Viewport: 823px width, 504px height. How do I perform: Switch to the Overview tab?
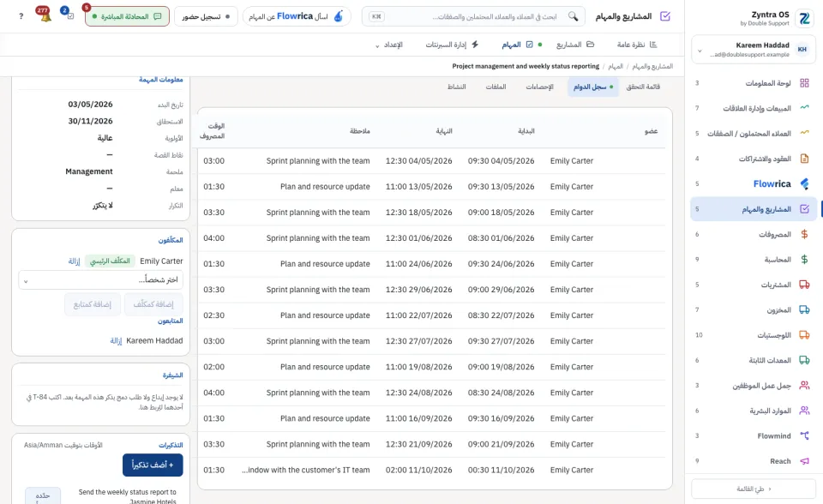637,45
